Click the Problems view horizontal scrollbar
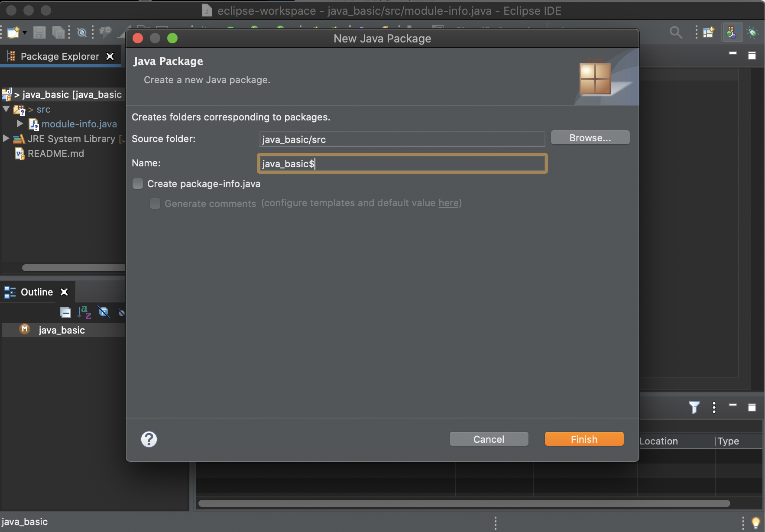Viewport: 765px width, 532px height. coord(464,503)
